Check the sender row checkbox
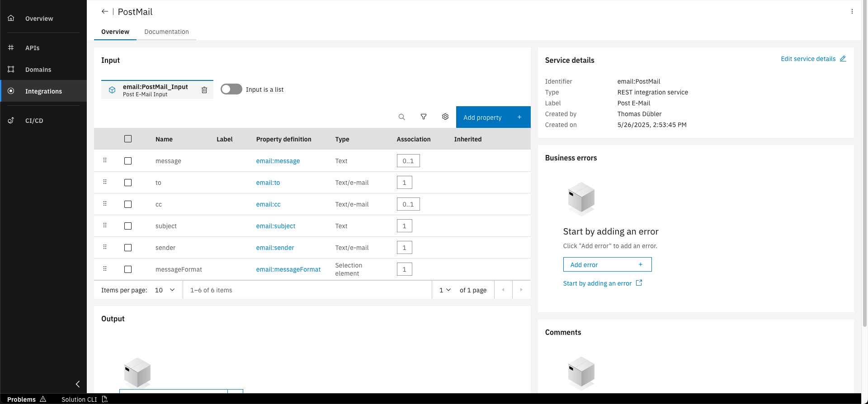The height and width of the screenshot is (404, 868). (x=128, y=248)
